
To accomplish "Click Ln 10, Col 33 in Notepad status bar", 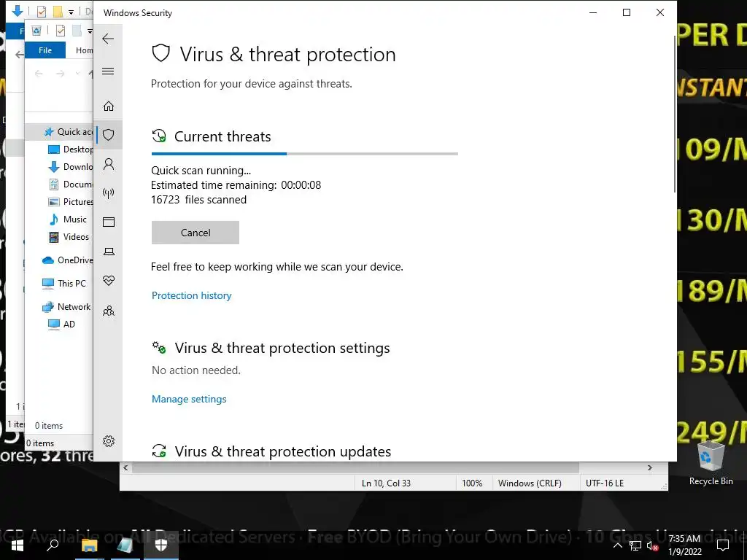I will 386,483.
